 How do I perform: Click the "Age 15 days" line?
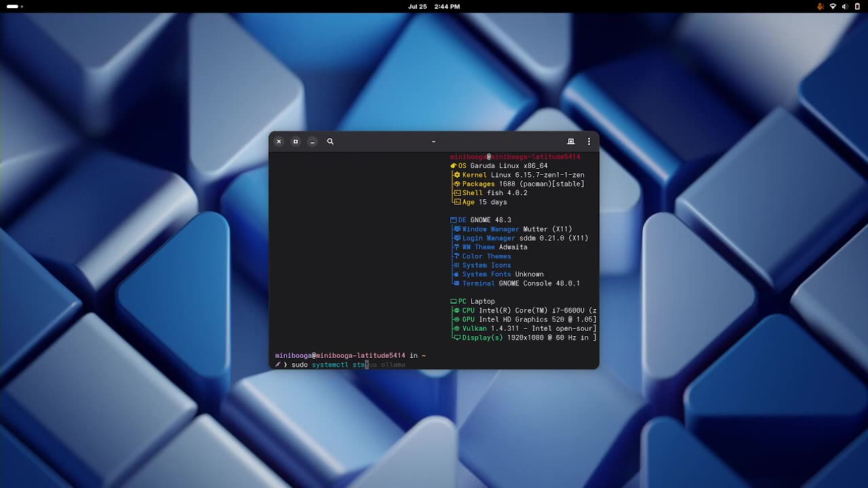point(481,202)
